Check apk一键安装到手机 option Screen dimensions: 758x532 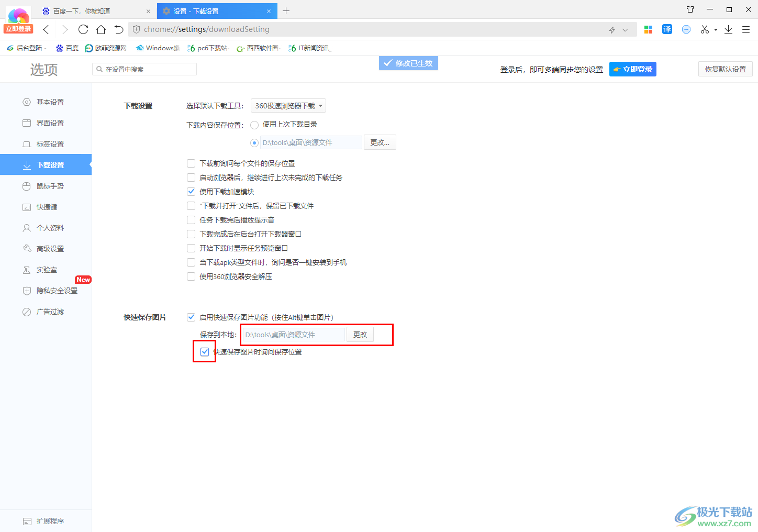[x=191, y=262]
